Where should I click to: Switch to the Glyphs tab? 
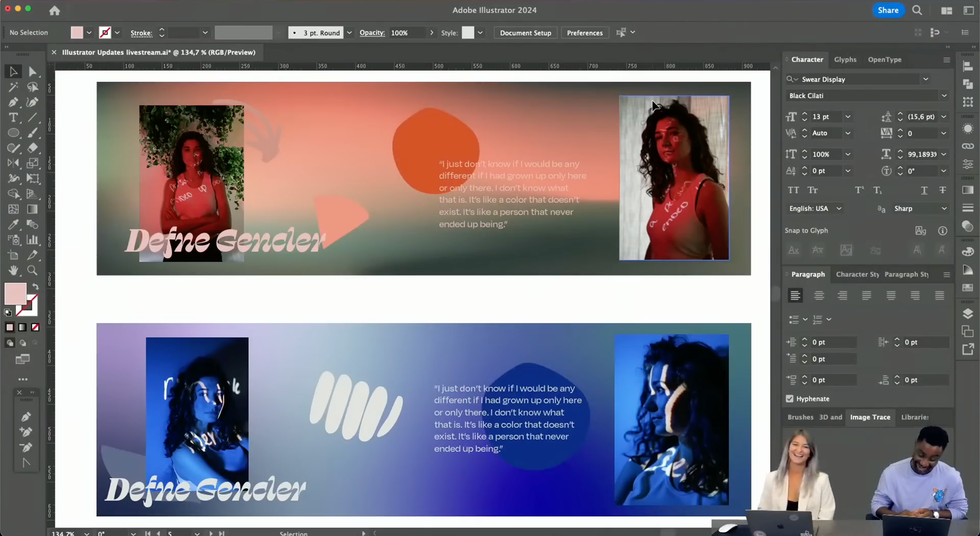tap(845, 60)
